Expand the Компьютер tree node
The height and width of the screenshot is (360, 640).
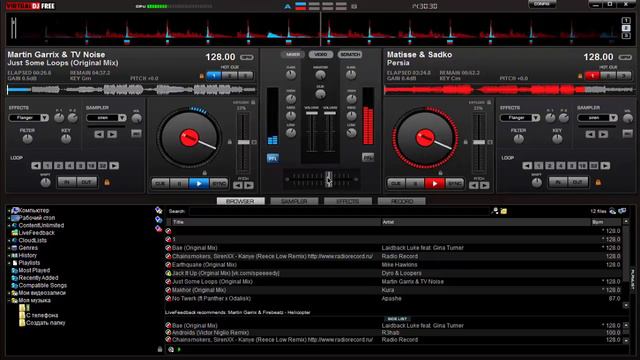tap(9, 211)
